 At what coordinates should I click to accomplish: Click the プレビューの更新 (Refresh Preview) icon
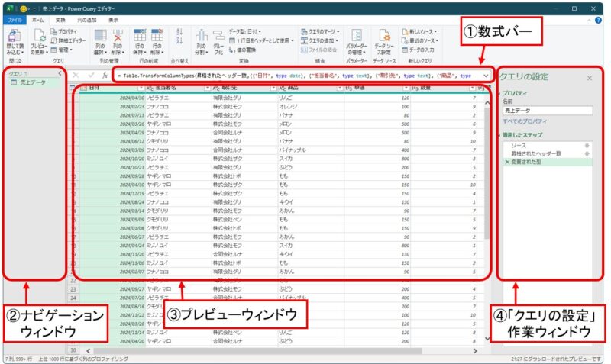coord(39,35)
